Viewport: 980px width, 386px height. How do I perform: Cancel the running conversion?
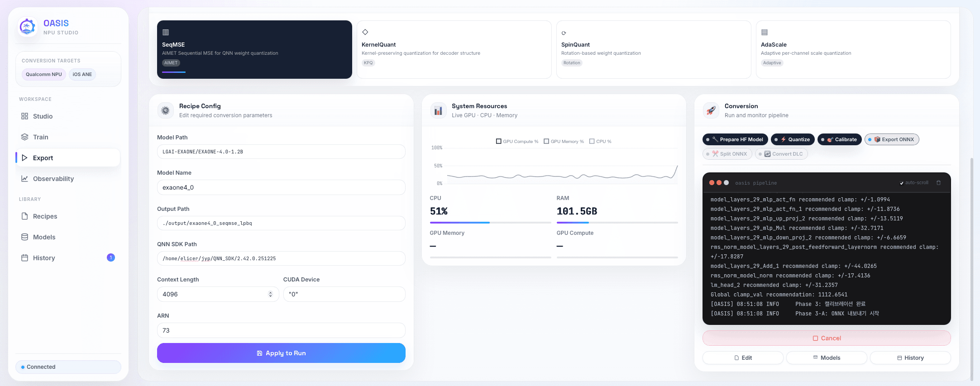tap(827, 338)
